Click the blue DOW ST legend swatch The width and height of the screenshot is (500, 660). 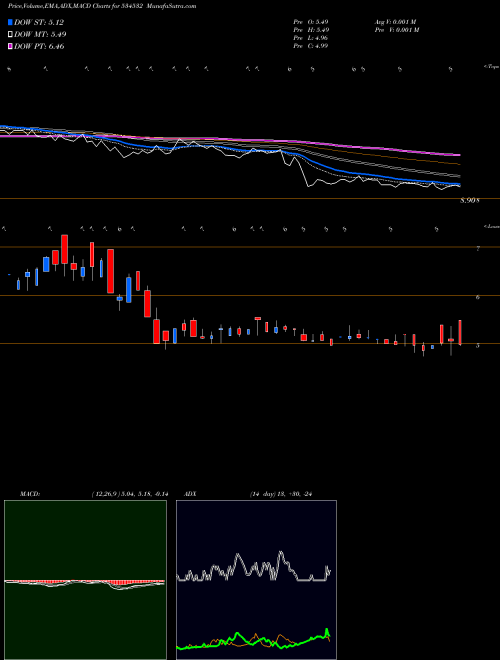point(11,22)
